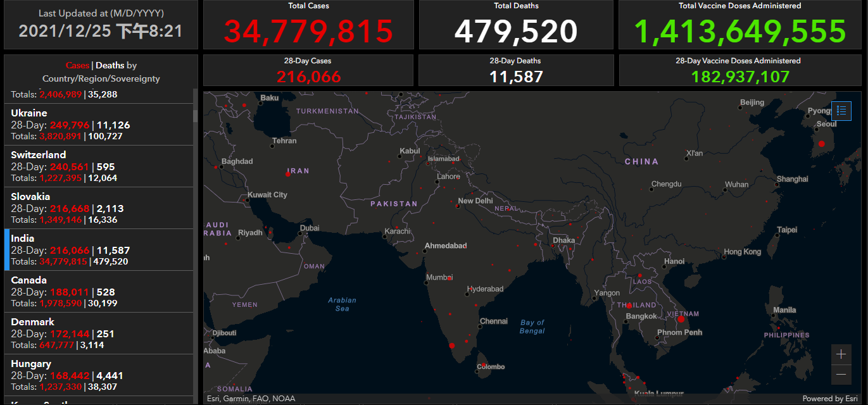Click the Kabul label on map
The image size is (868, 405).
(x=410, y=152)
